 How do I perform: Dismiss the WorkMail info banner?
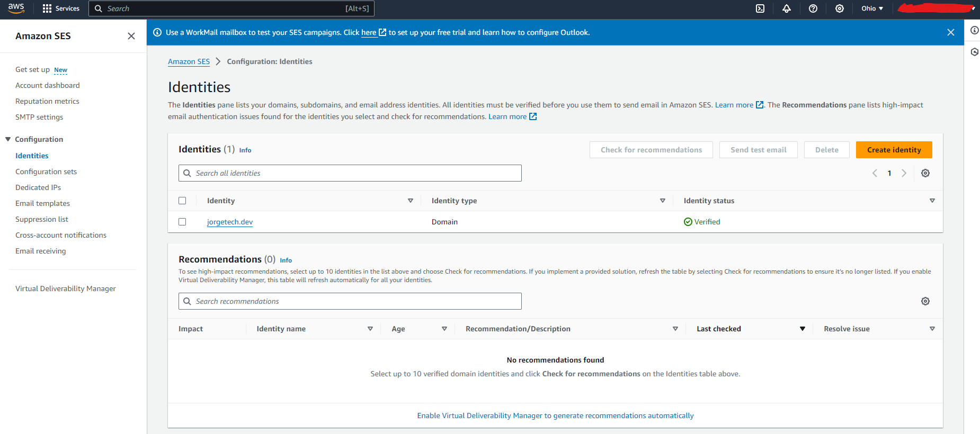[951, 32]
